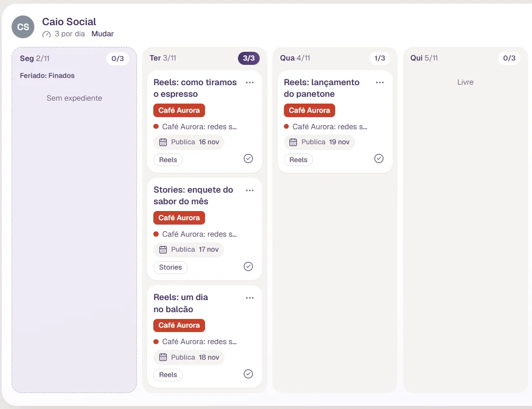Image resolution: width=532 pixels, height=409 pixels.
Task: Click the 'Qui 5/11' column header
Action: (424, 58)
